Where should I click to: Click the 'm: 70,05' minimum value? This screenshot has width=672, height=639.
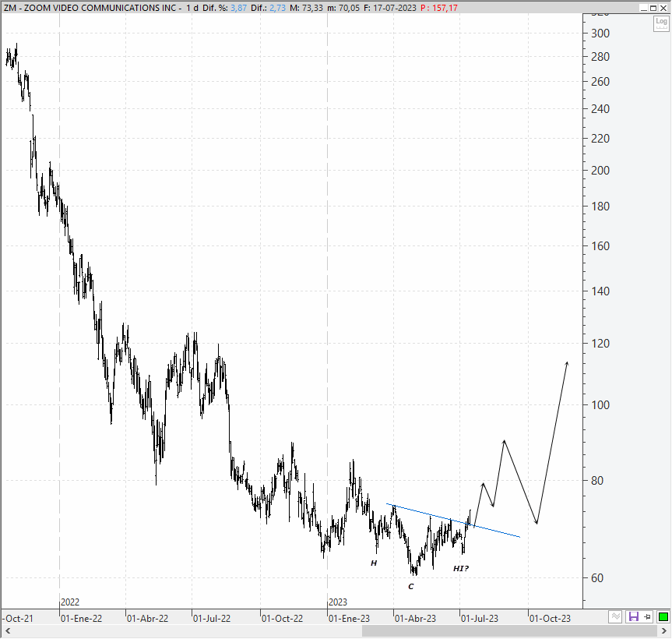[343, 8]
